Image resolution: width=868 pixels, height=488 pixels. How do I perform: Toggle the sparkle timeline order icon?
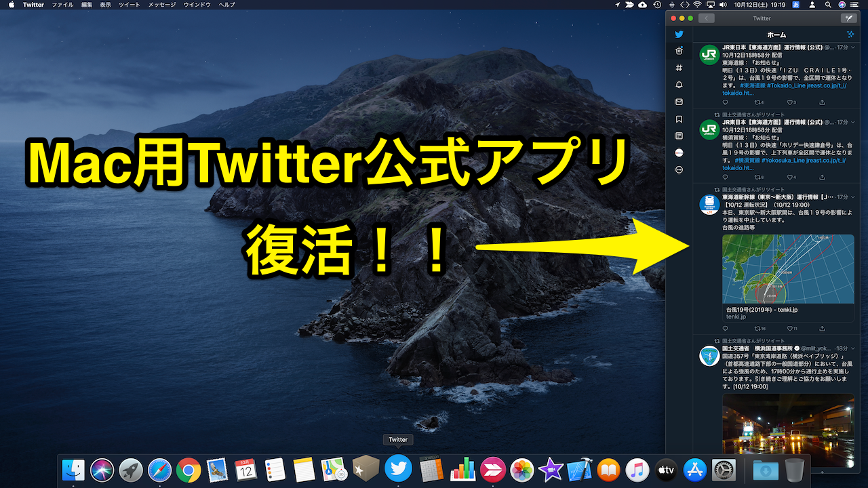click(x=850, y=34)
